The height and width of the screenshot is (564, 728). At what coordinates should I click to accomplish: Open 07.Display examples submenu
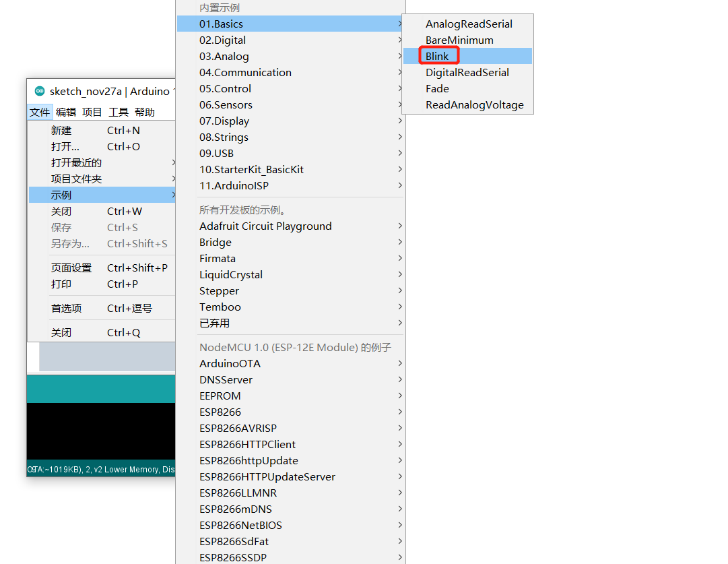(290, 121)
